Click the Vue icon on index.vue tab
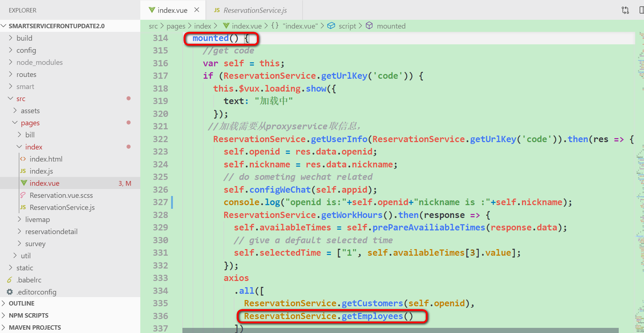Screen dimensions: 644x333 pos(152,10)
